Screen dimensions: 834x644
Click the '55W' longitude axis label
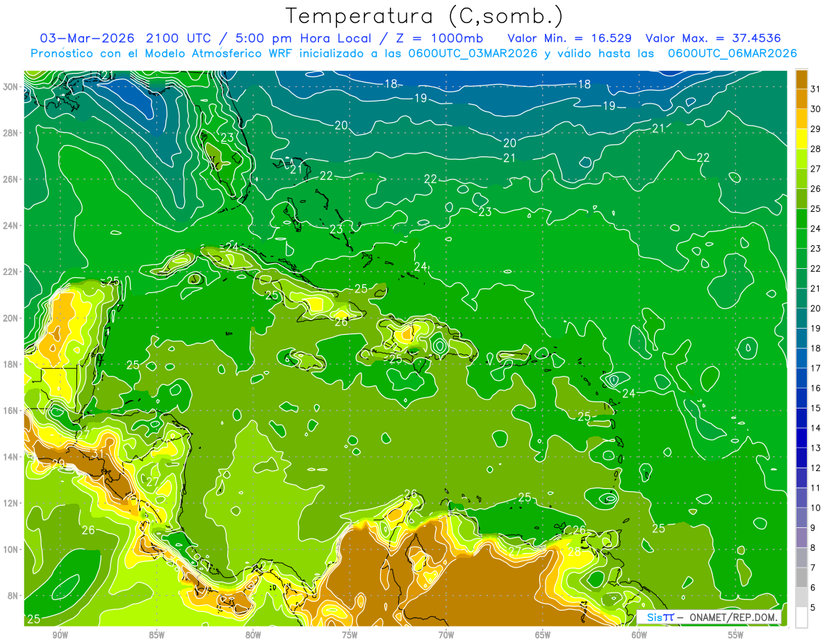736,635
